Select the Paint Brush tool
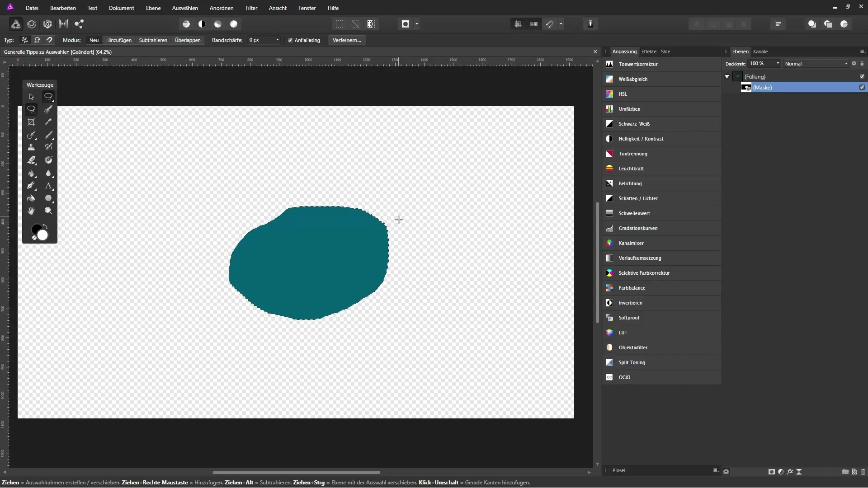Image resolution: width=868 pixels, height=488 pixels. pos(48,135)
